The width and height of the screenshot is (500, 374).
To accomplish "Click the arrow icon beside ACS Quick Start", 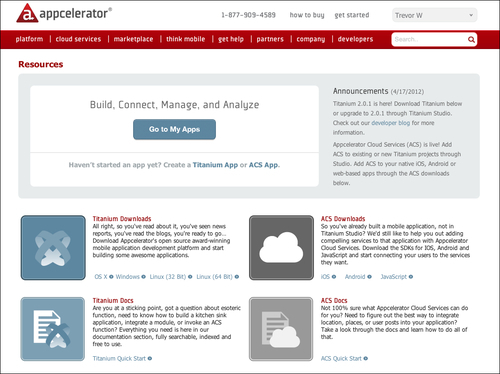I will click(366, 358).
